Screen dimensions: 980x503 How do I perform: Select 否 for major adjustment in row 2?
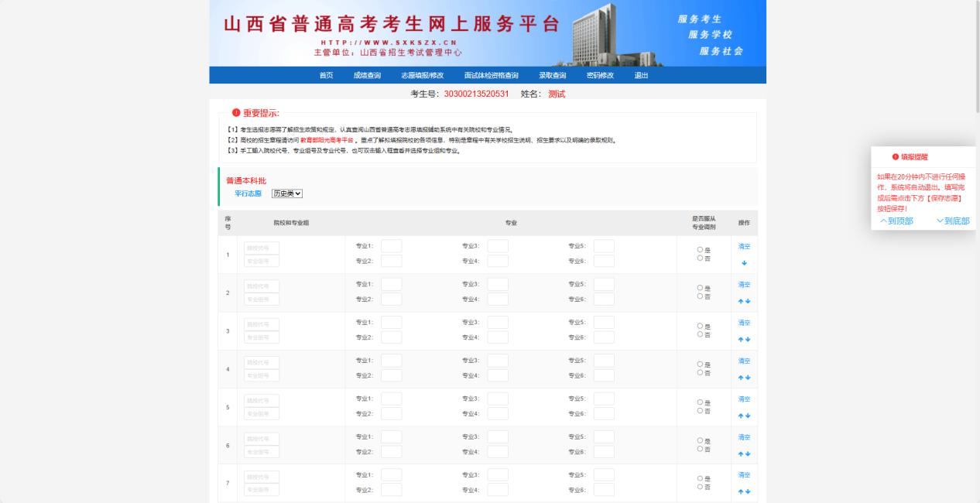[700, 296]
